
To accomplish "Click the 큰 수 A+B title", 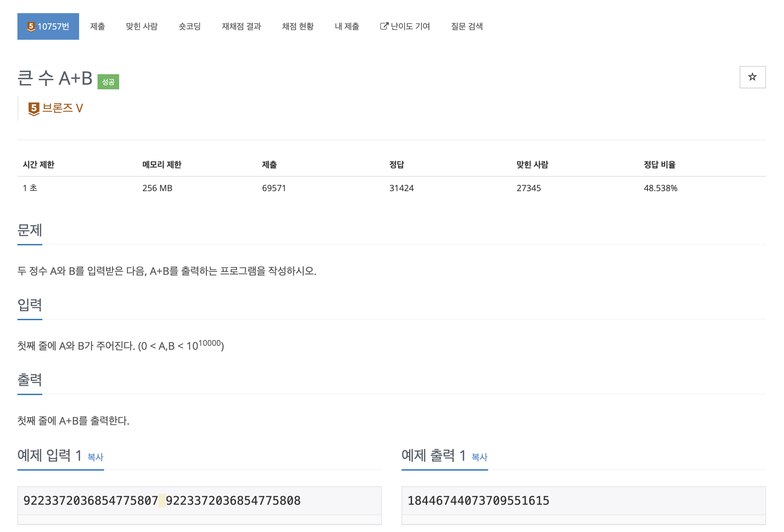I will [x=55, y=78].
